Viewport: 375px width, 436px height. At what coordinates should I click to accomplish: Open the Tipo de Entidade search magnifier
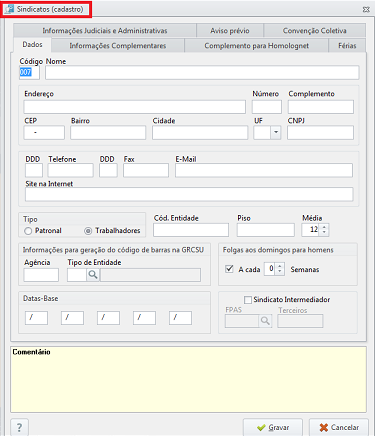(x=93, y=275)
